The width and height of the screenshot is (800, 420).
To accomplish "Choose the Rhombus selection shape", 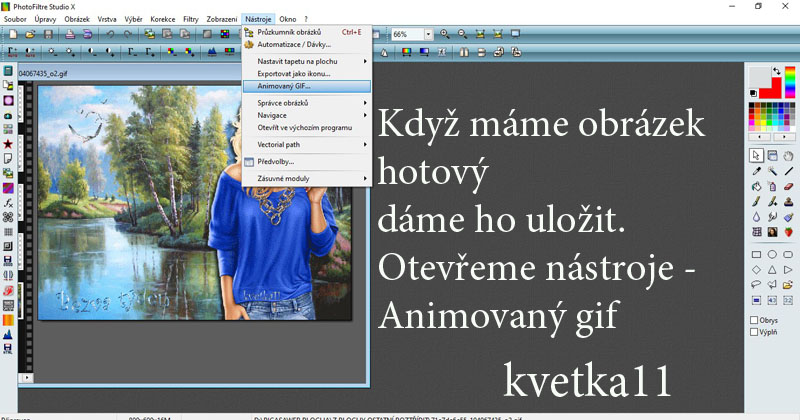I will (756, 269).
